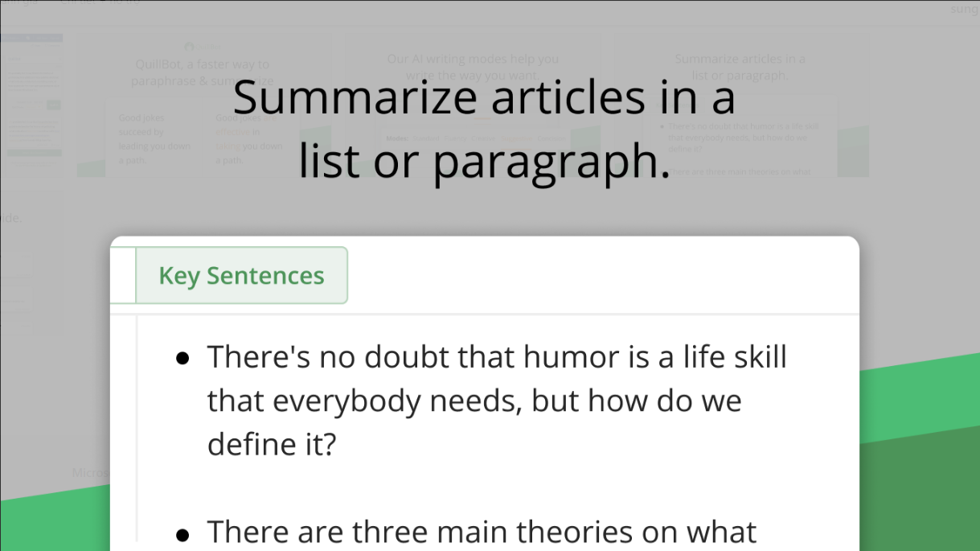Viewport: 980px width, 551px height.
Task: Click the bullet beside the humor life skill sentence
Action: pyautogui.click(x=183, y=358)
